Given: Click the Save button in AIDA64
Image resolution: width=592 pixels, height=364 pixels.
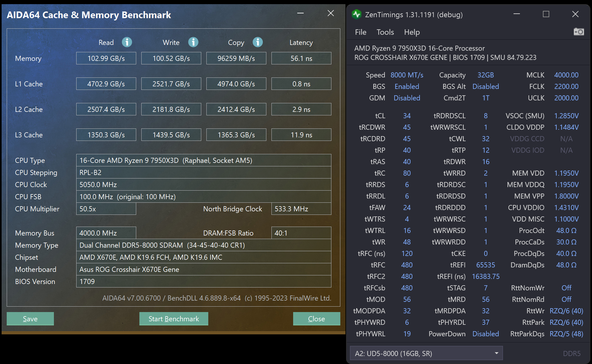Looking at the screenshot, I should pos(30,319).
